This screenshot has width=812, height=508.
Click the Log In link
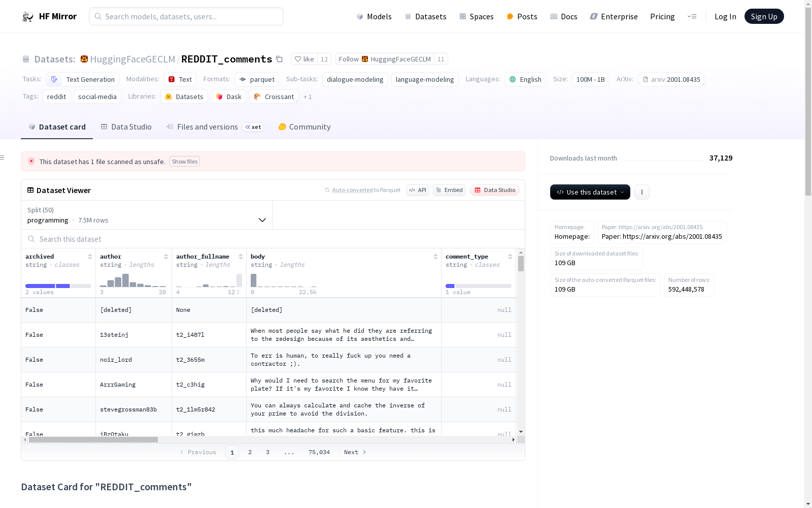[725, 17]
